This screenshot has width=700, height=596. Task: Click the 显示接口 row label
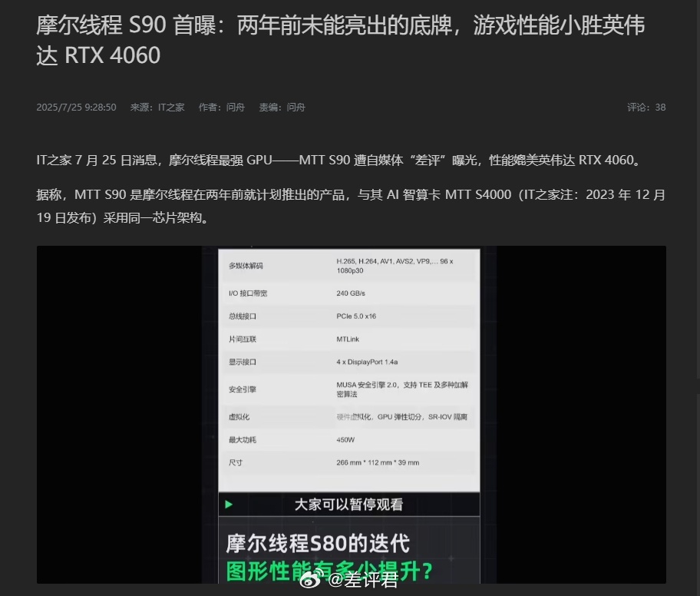tap(243, 362)
